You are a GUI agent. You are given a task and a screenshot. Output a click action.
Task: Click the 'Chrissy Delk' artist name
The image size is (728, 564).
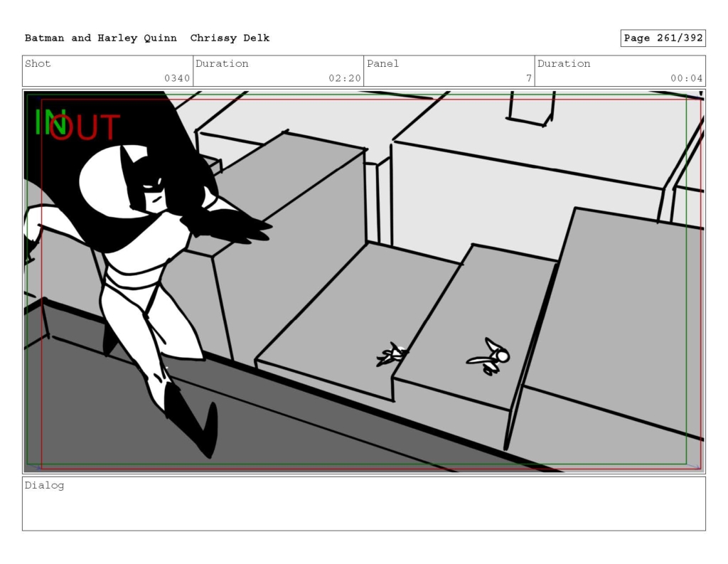tap(230, 38)
